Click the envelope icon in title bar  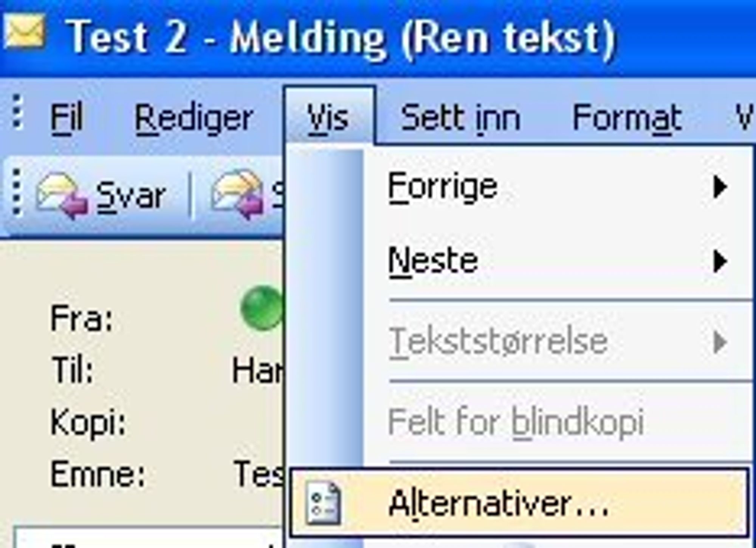tap(25, 32)
